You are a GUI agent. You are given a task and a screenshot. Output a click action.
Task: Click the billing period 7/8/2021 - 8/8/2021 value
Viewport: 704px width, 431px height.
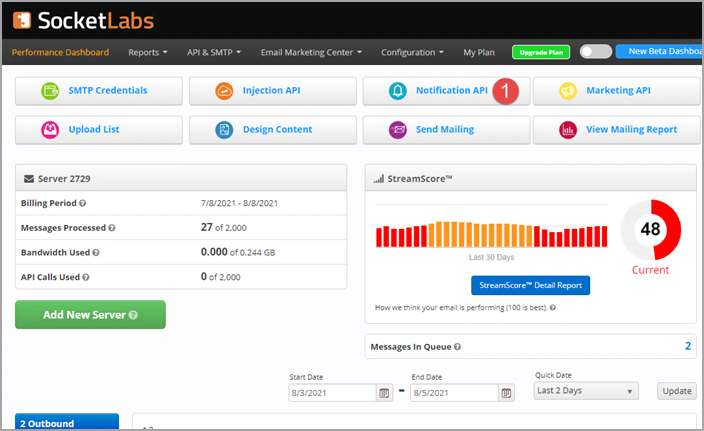[x=239, y=203]
